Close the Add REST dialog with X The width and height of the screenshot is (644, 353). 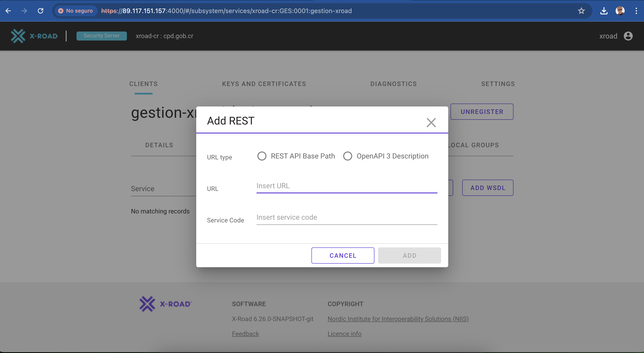click(x=431, y=122)
